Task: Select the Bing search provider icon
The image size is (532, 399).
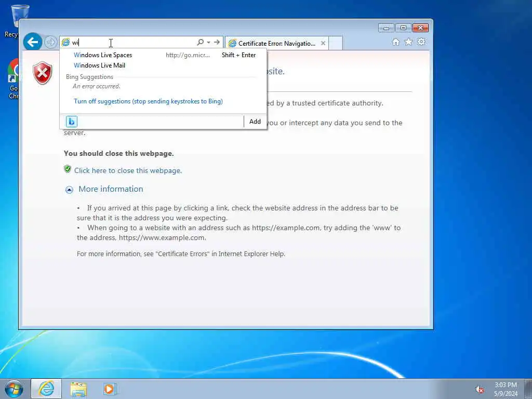Action: click(72, 122)
